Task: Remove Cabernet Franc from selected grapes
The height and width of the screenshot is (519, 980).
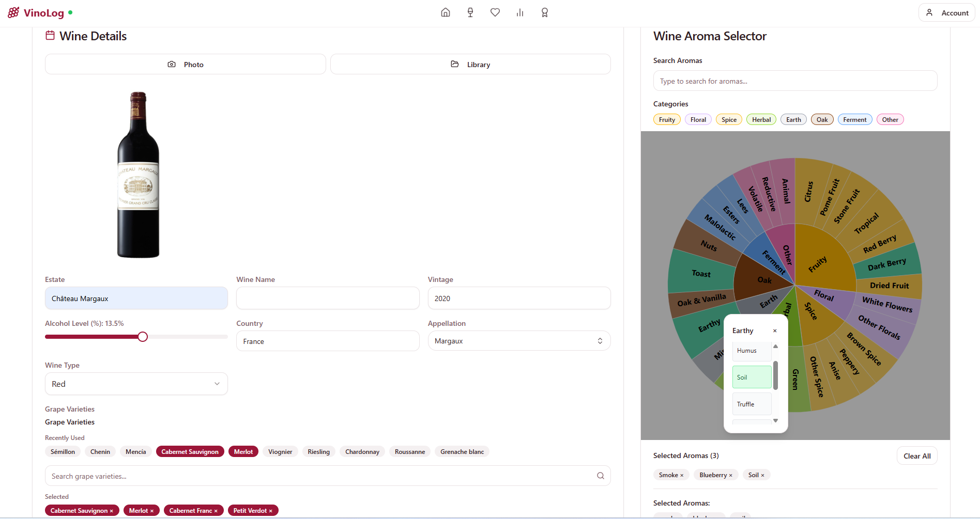Action: (x=216, y=511)
